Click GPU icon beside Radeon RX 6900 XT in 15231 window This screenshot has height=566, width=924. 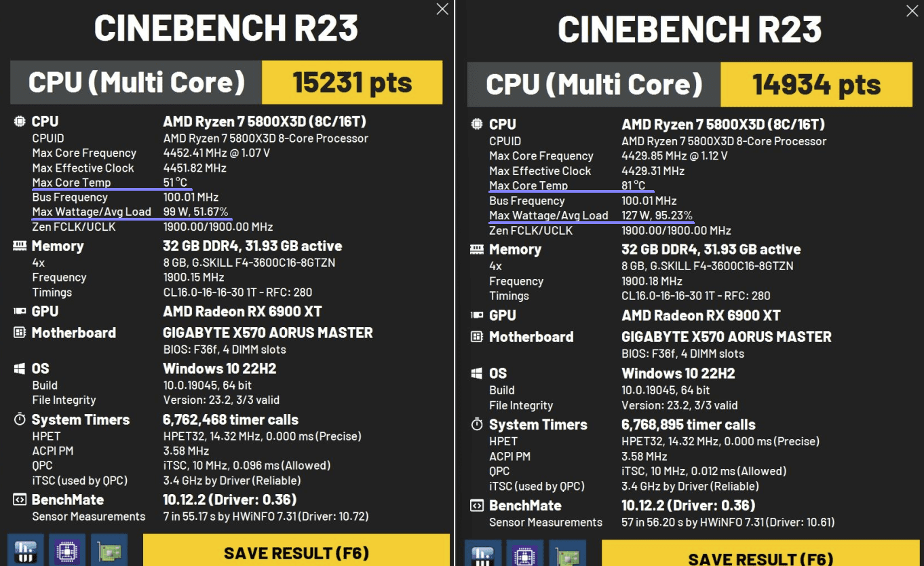pos(19,312)
